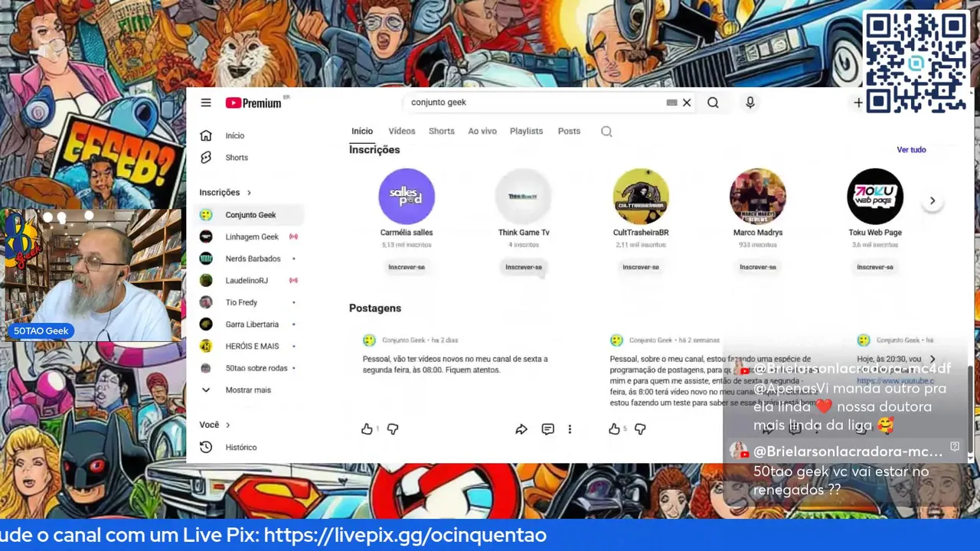Subscribe to CultTrasheiraBR with Inscrever-se

(641, 267)
